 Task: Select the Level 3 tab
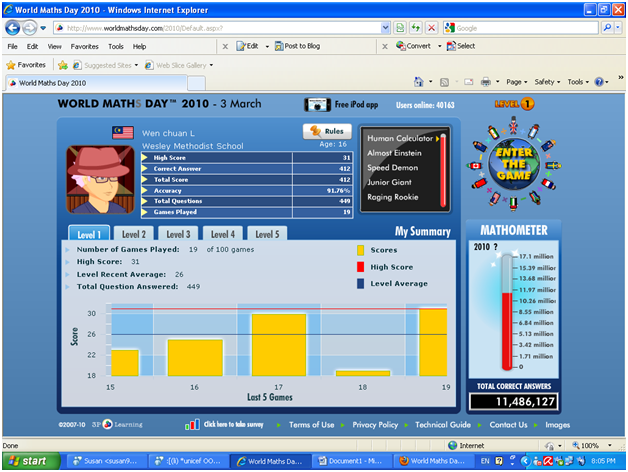pyautogui.click(x=178, y=234)
